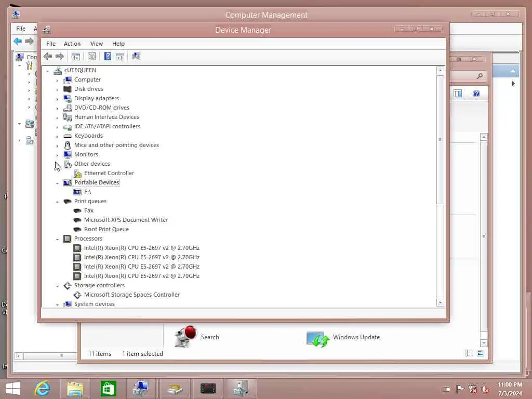
Task: Click the blue Help question-mark toolbar icon
Action: [x=108, y=56]
